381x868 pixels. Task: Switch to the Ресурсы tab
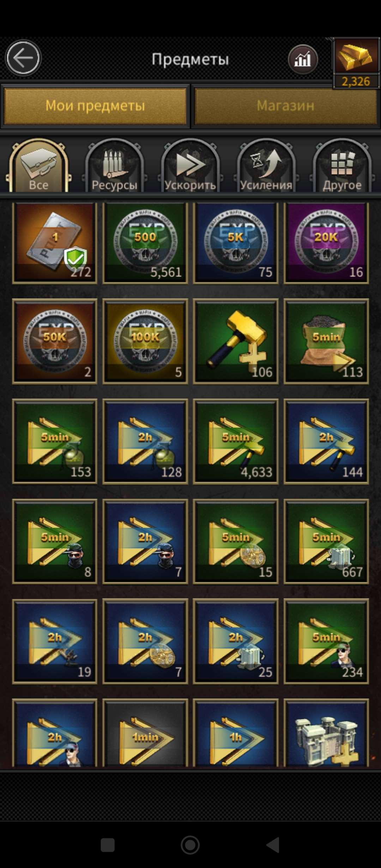(114, 166)
